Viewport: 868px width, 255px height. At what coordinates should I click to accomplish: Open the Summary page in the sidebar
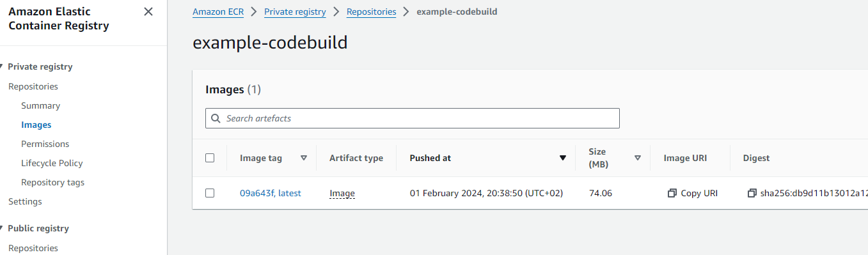[x=40, y=105]
